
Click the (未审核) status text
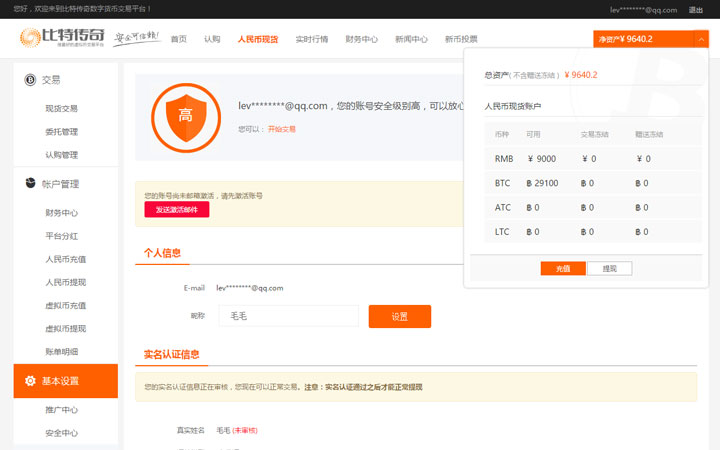[245, 430]
